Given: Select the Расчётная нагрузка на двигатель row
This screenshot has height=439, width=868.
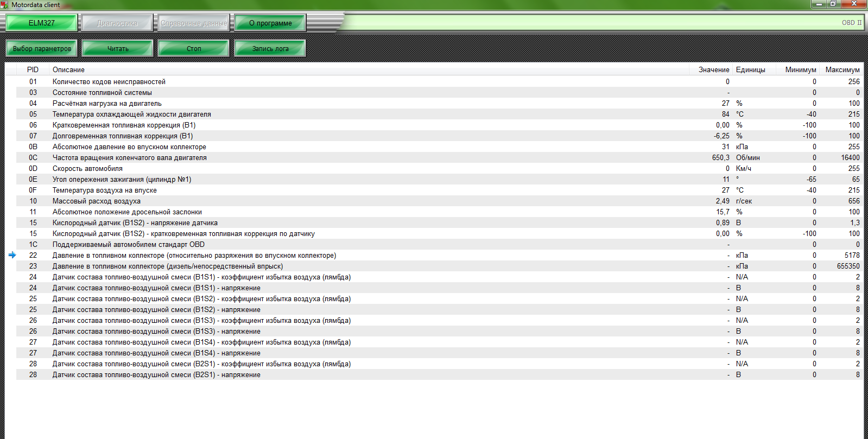Looking at the screenshot, I should (x=440, y=103).
